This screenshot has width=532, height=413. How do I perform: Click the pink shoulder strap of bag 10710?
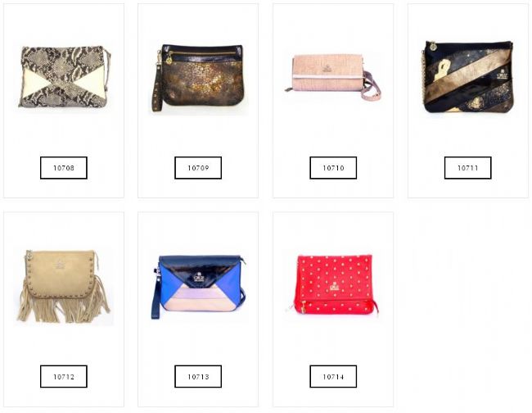pos(370,85)
